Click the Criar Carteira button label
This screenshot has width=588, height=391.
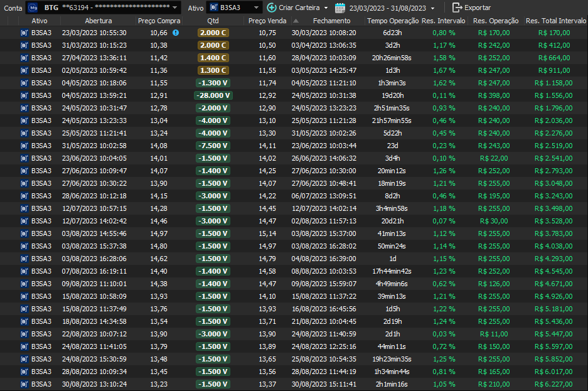(x=299, y=8)
